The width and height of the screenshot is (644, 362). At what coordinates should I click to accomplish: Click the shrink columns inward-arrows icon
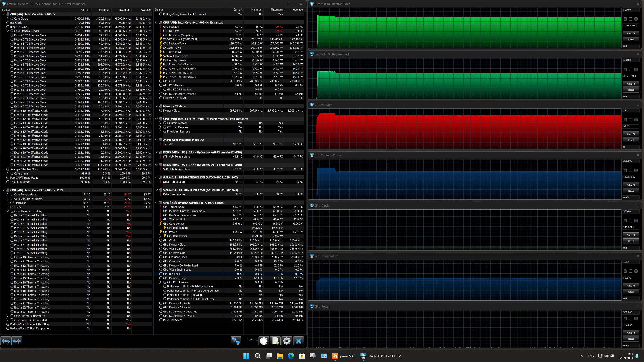pyautogui.click(x=17, y=341)
